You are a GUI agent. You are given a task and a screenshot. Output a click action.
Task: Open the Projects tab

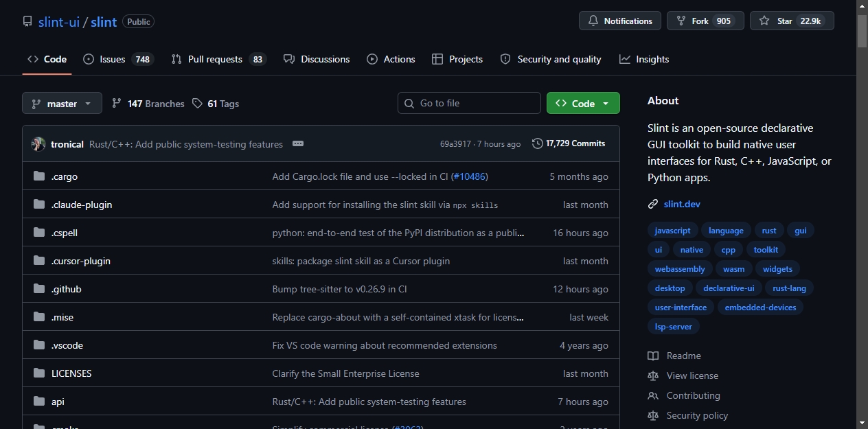click(x=457, y=59)
